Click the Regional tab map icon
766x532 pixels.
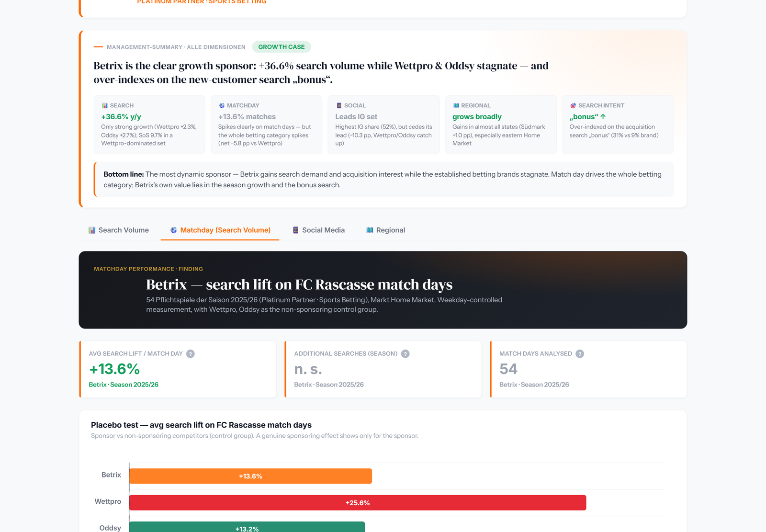click(x=370, y=230)
